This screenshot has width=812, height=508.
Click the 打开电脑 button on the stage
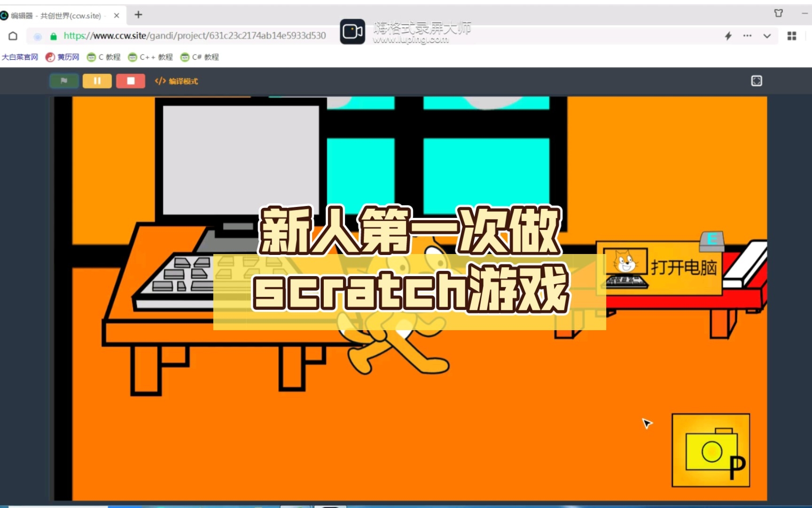click(658, 268)
